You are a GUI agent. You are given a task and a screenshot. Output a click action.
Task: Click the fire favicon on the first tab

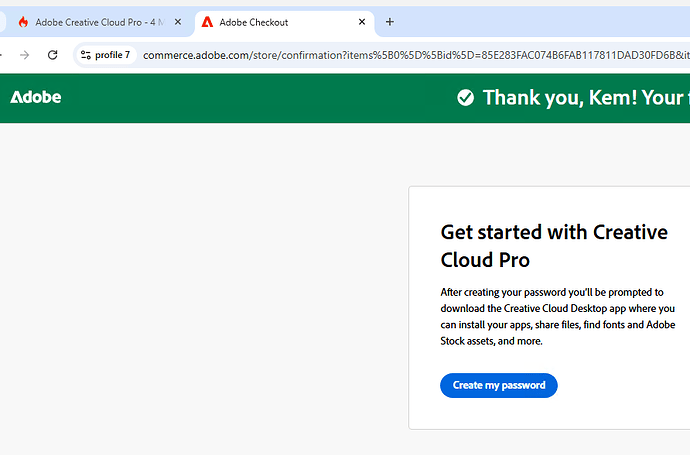click(x=23, y=22)
